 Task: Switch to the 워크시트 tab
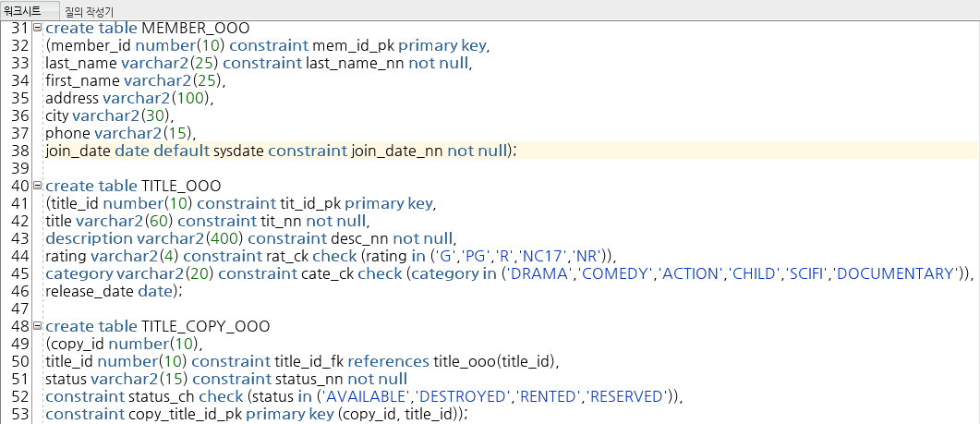click(22, 11)
